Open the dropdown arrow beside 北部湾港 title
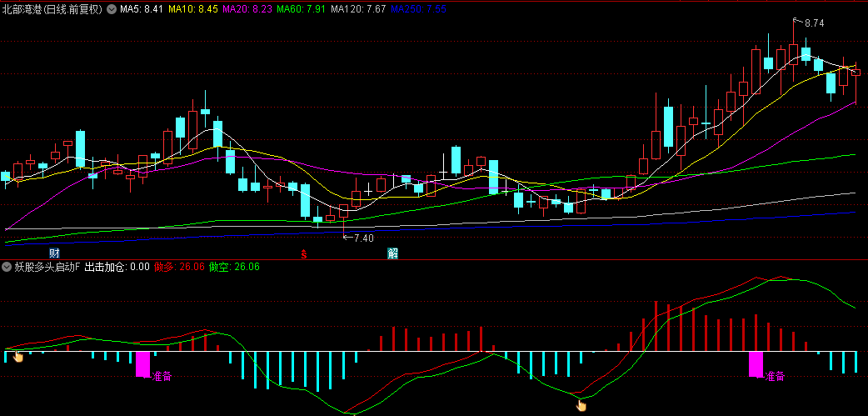This screenshot has height=416, width=868. coord(112,9)
